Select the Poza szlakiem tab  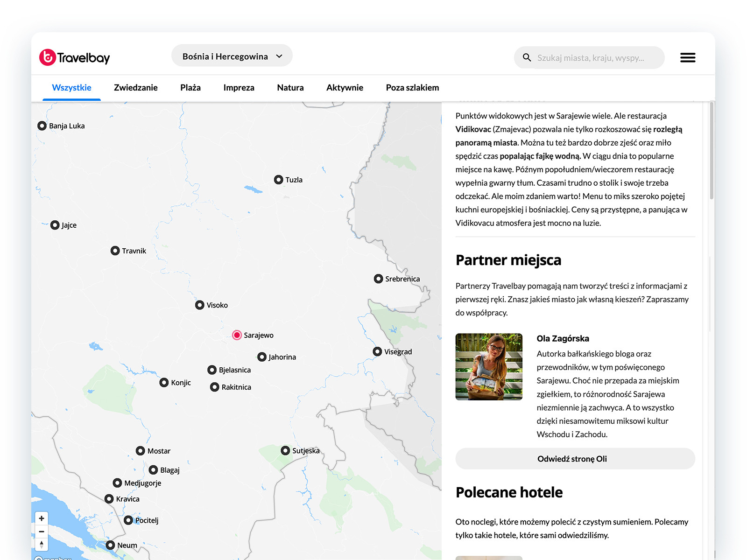pyautogui.click(x=412, y=88)
